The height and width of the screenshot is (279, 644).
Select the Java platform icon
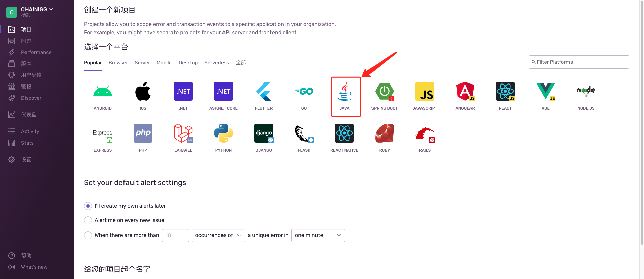[x=344, y=91]
